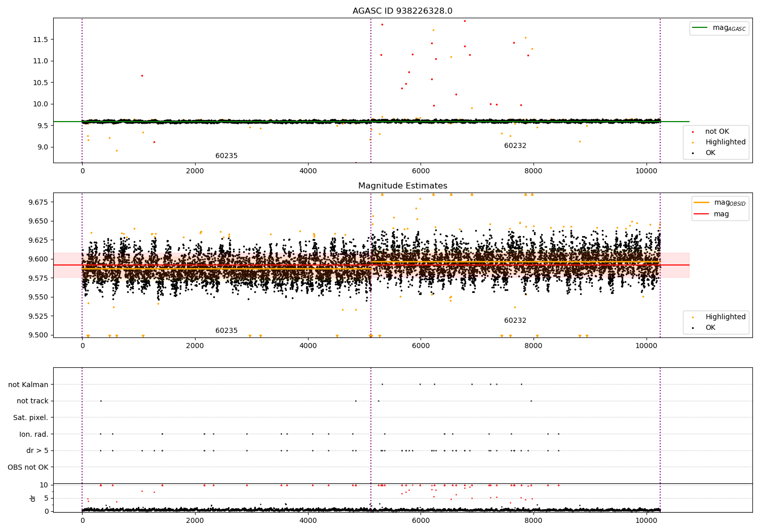Select the 'not OK' legend entry
Image resolution: width=760 pixels, height=532 pixels.
pyautogui.click(x=717, y=132)
